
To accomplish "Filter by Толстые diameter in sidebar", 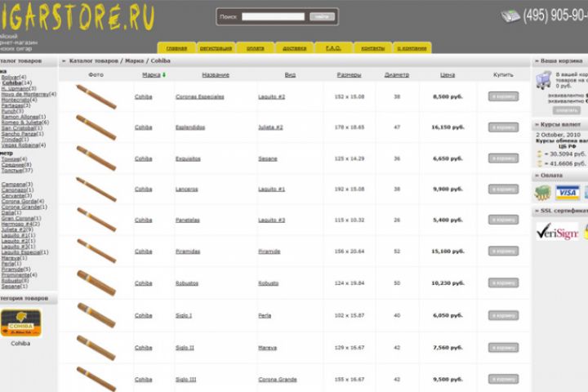I will (12, 171).
